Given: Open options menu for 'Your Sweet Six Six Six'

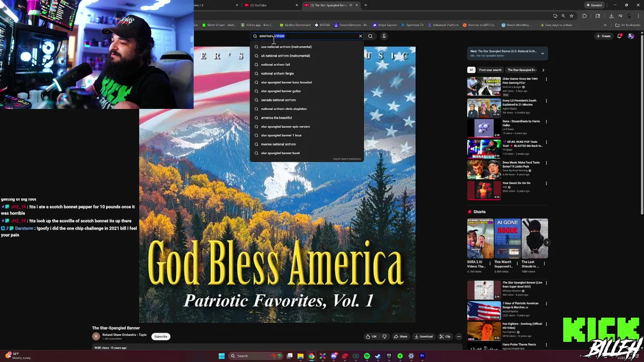Looking at the screenshot, I should [546, 184].
